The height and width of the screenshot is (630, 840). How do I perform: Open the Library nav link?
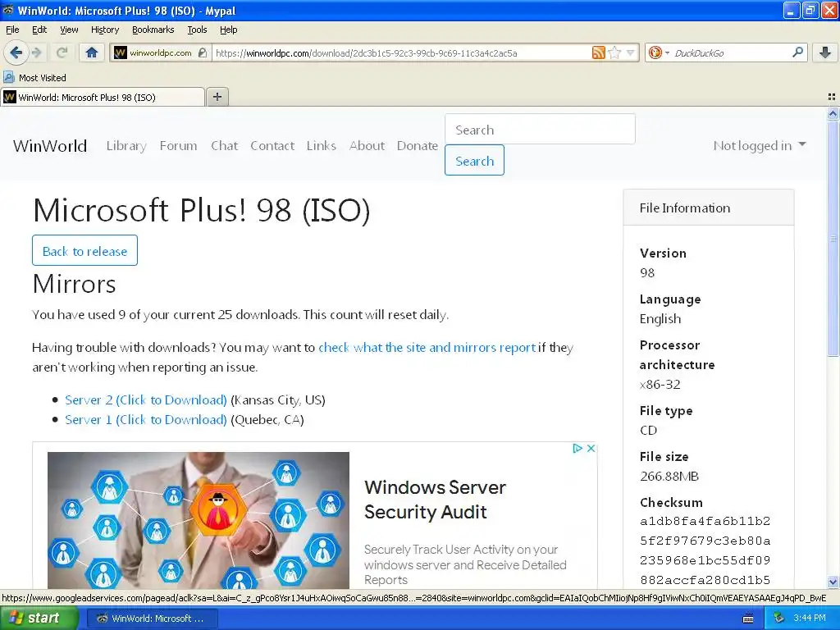[x=126, y=146]
